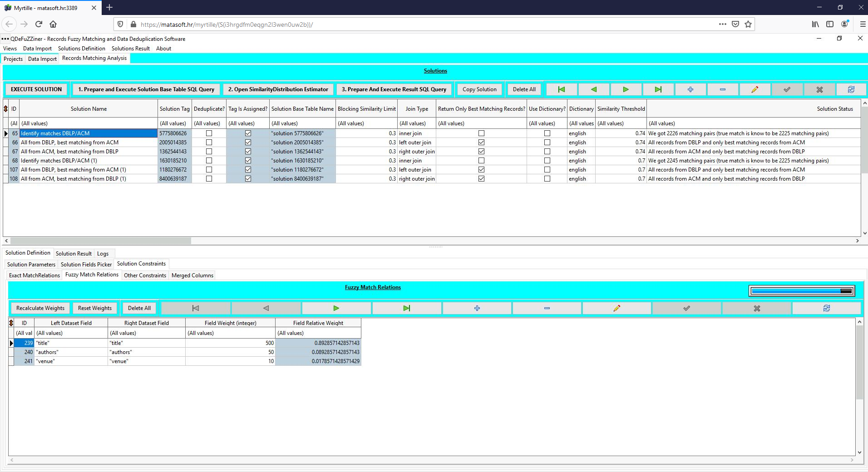The image size is (868, 472).
Task: Go to first record in Solutions navigator
Action: point(562,89)
